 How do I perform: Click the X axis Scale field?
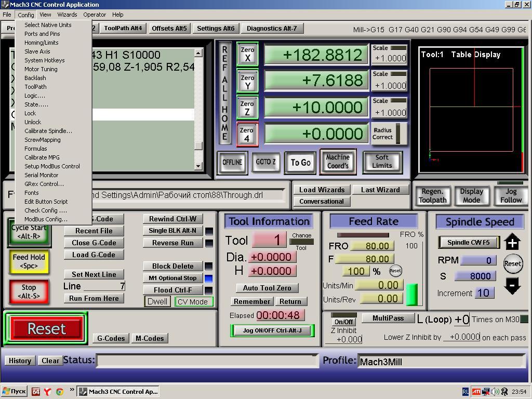coord(390,58)
